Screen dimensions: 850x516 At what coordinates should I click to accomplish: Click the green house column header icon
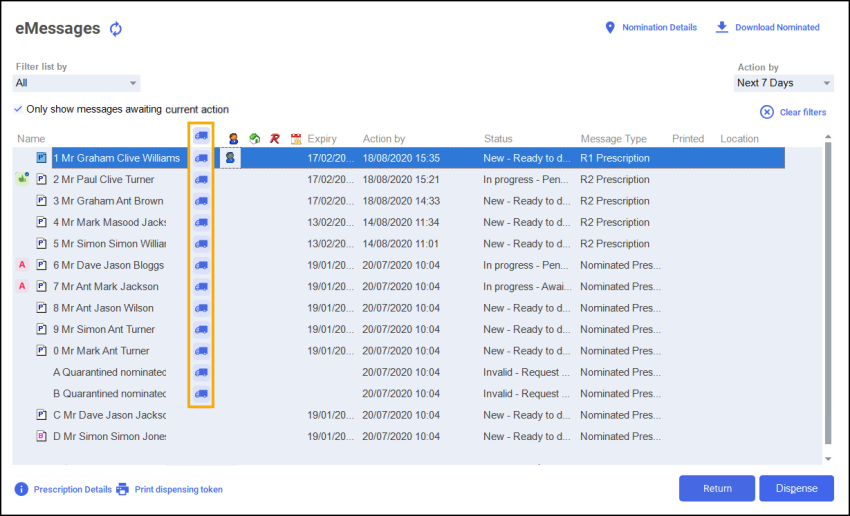click(254, 139)
